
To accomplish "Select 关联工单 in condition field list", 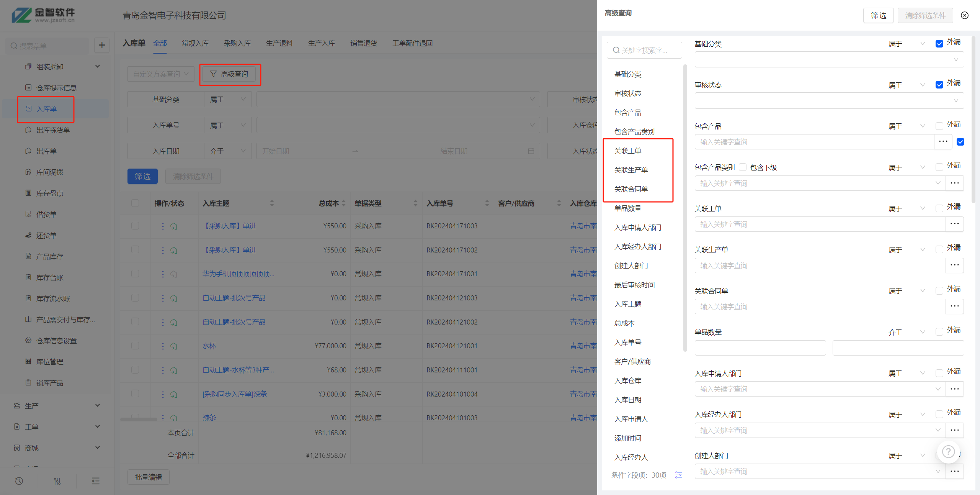I will [x=628, y=151].
